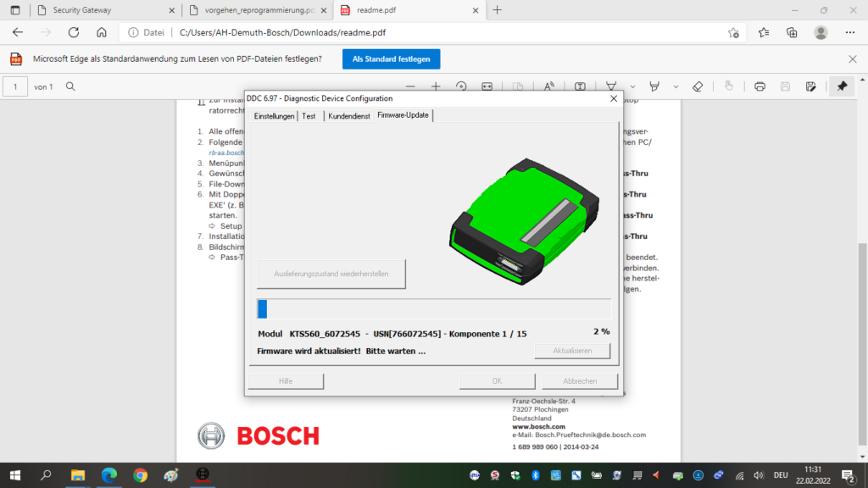Open the Edge profile menu
This screenshot has height=488, width=868.
pyautogui.click(x=821, y=33)
